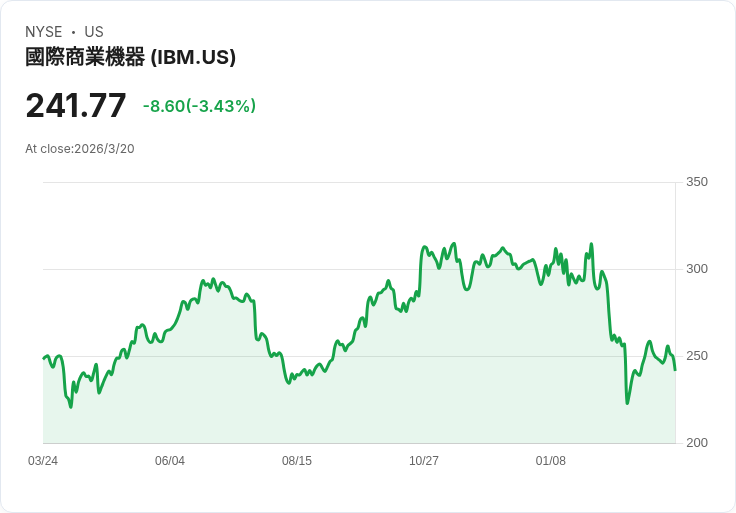
Task: Click the 06/04 date on x-axis
Action: [170, 461]
